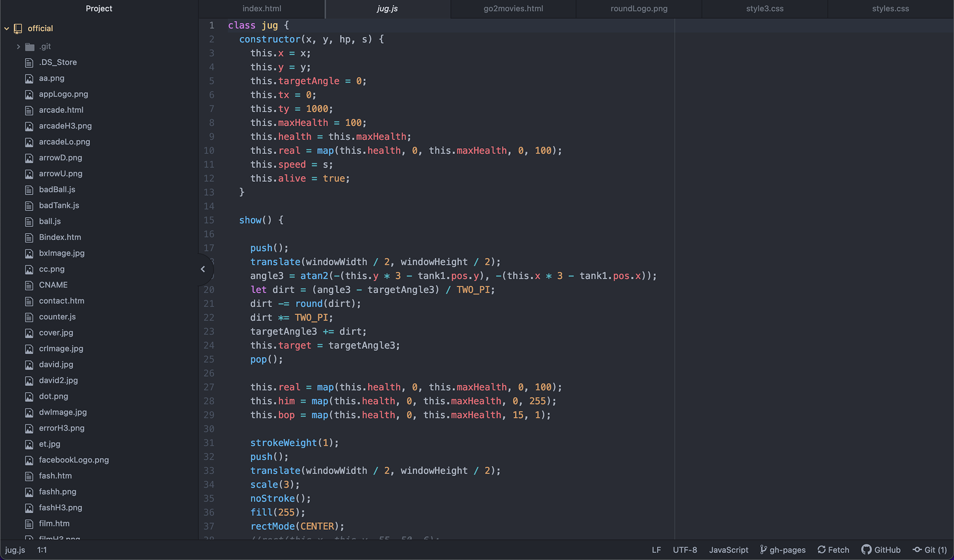This screenshot has width=954, height=560.
Task: Open contact.htm in the tree
Action: tap(62, 301)
